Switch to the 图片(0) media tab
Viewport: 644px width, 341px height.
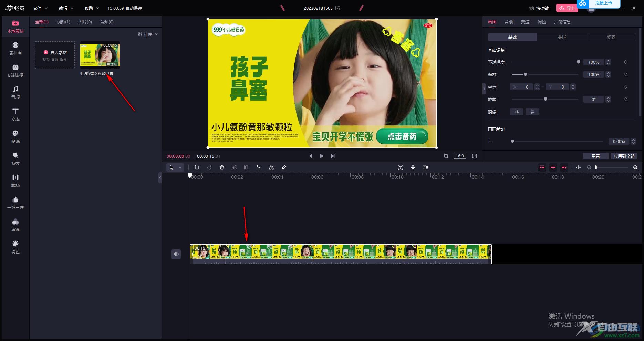[x=85, y=22]
